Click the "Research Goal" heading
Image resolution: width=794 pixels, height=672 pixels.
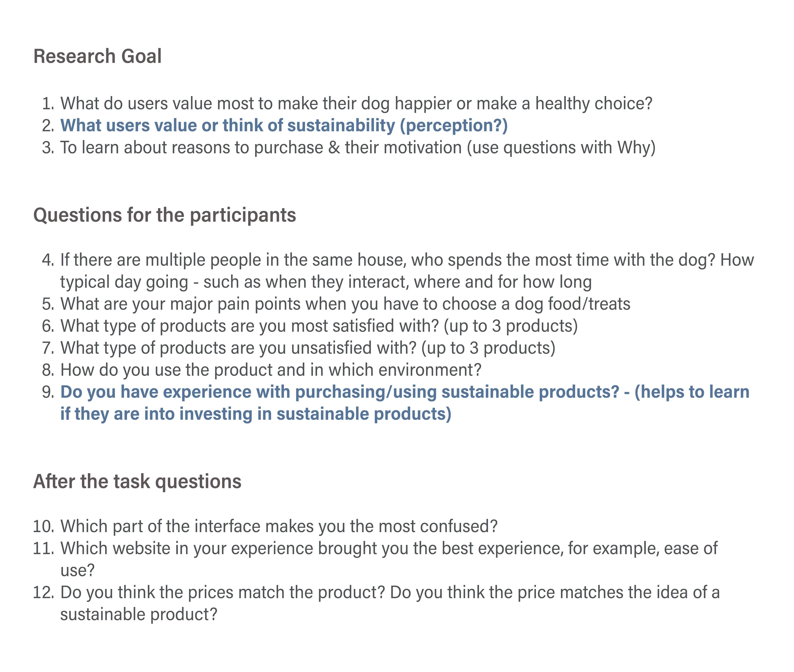point(98,56)
